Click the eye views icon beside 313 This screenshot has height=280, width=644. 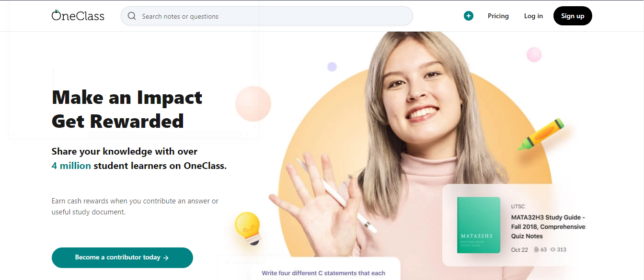coord(552,249)
